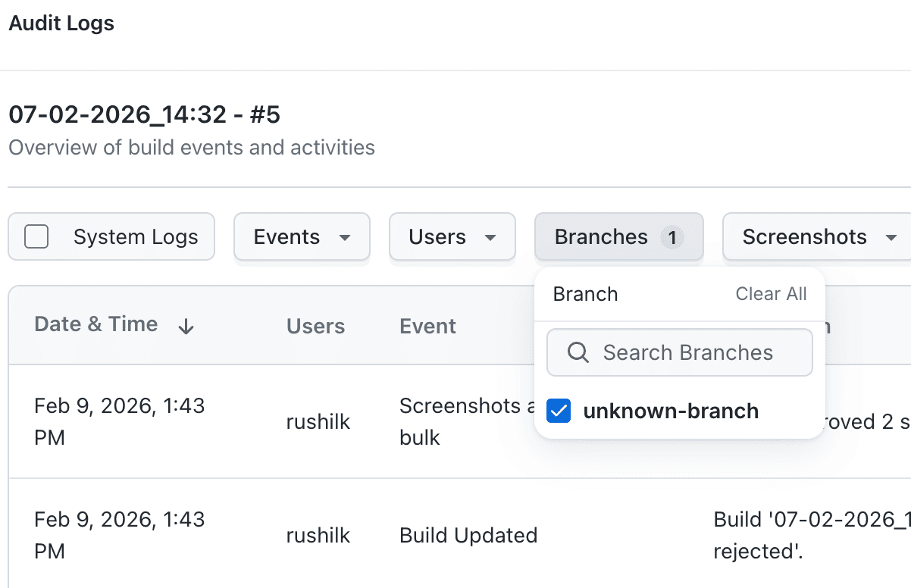Expand the Screenshots filter dropdown
This screenshot has width=911, height=588.
(816, 237)
